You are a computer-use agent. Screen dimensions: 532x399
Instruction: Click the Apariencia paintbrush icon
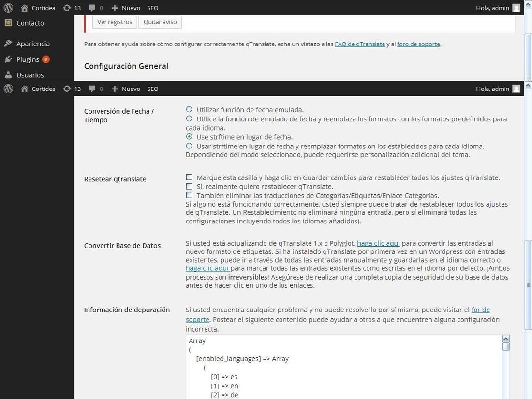[8, 44]
